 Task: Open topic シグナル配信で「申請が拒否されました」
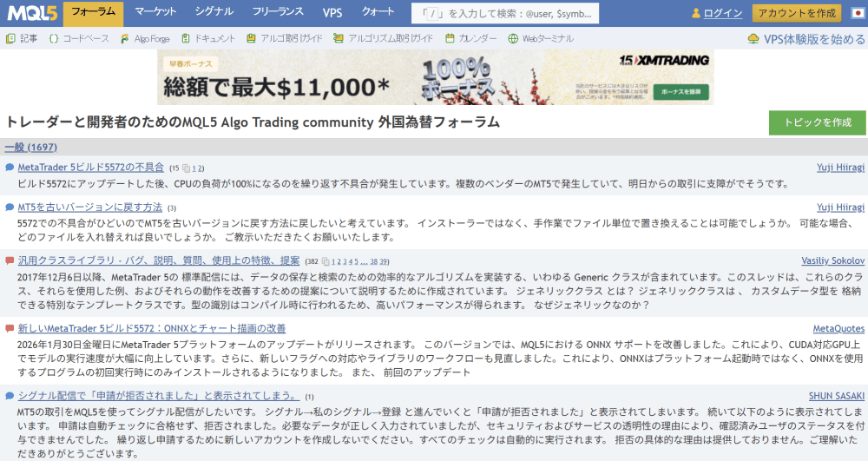(x=158, y=396)
